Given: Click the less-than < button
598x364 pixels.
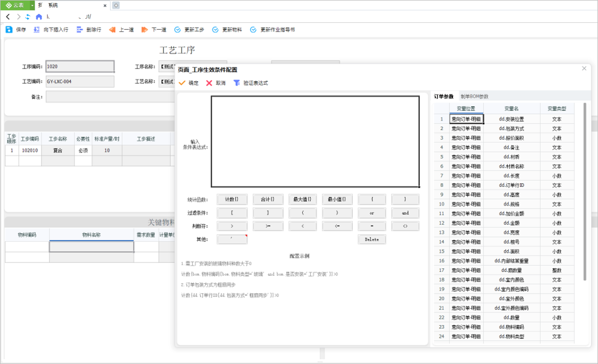Looking at the screenshot, I should pos(302,226).
